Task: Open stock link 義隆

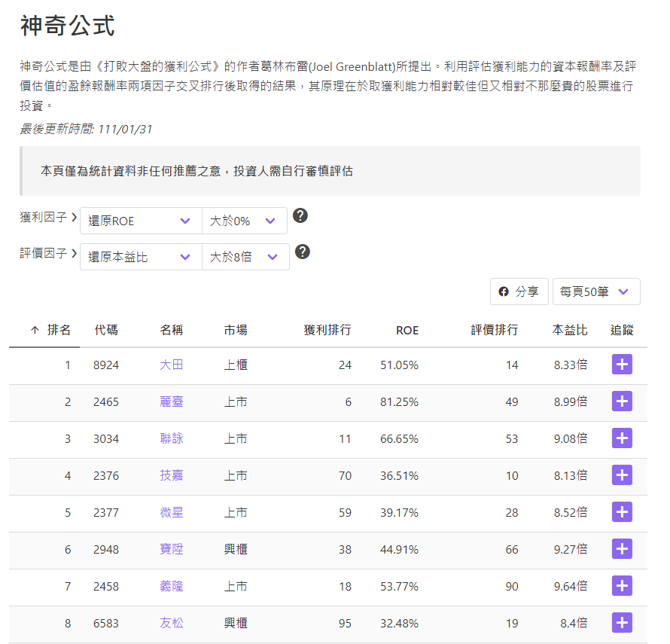Action: click(172, 586)
